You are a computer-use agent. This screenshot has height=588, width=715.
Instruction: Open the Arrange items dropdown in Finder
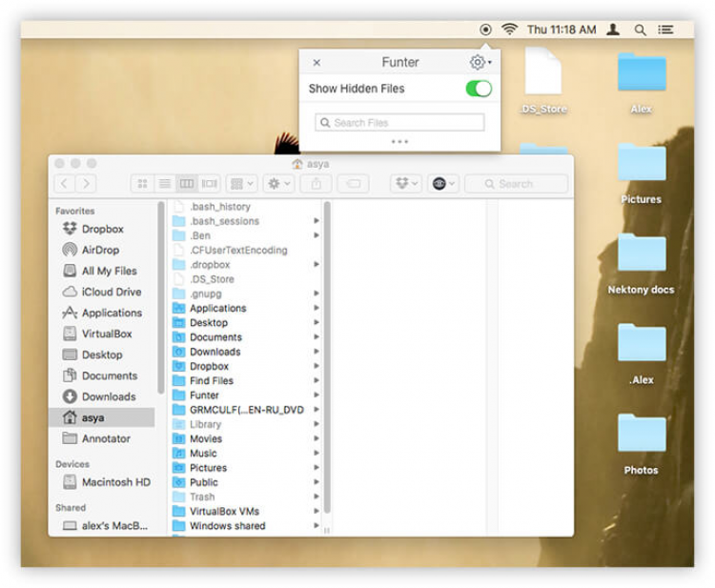(242, 184)
